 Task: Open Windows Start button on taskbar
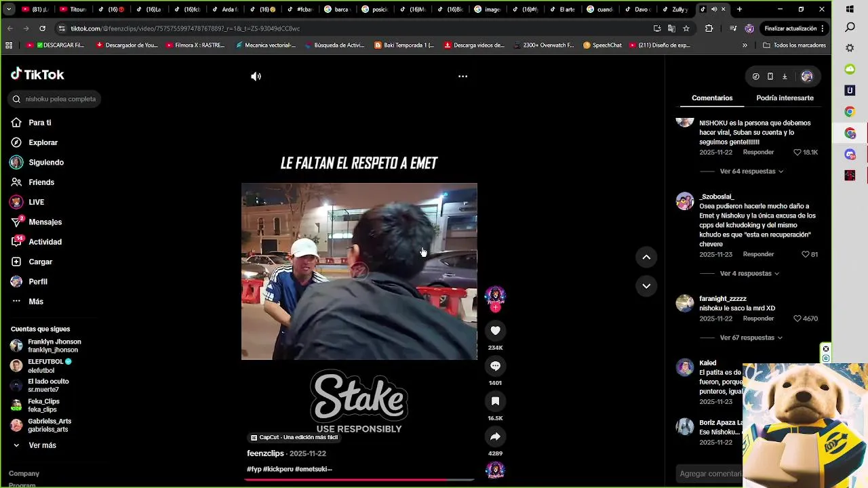tap(850, 9)
